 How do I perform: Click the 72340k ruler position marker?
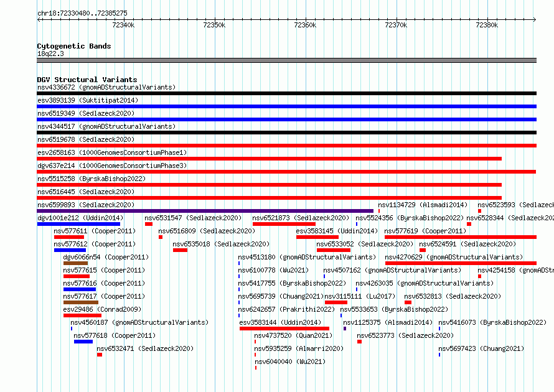click(123, 25)
